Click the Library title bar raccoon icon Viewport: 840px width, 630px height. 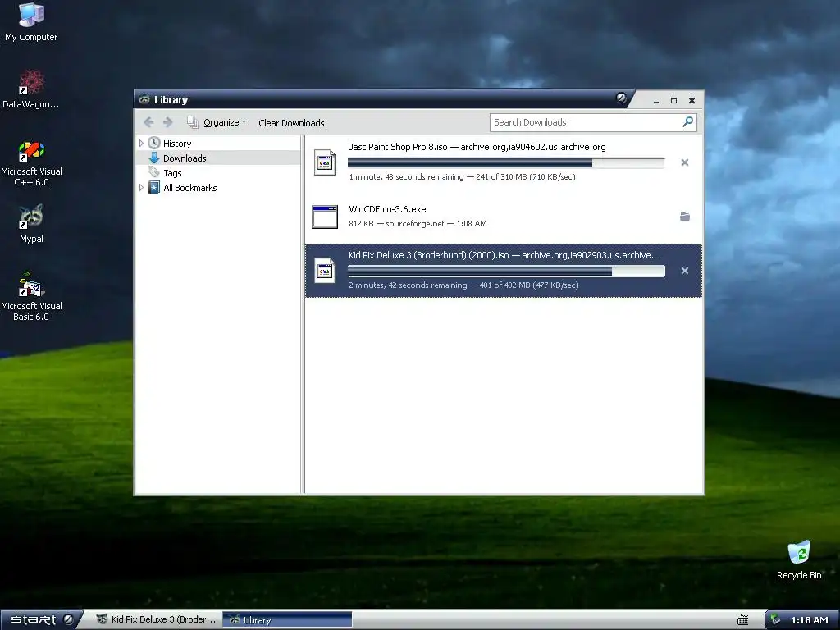click(x=144, y=99)
